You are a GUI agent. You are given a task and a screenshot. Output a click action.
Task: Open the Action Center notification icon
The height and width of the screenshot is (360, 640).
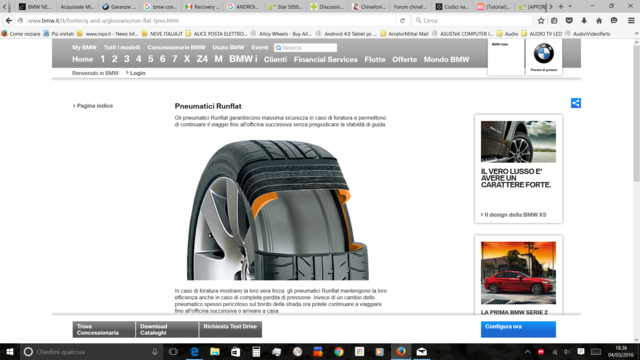click(x=581, y=352)
